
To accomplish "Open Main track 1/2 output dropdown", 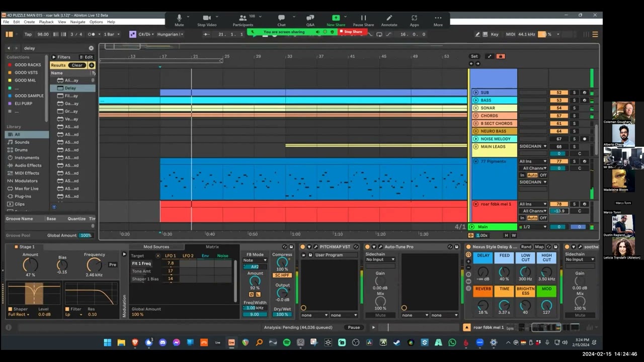I will point(533,227).
